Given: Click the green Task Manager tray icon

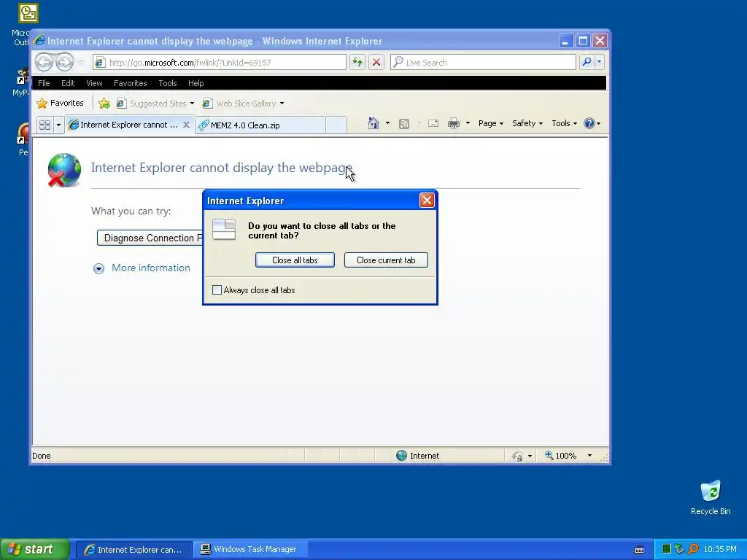Looking at the screenshot, I should (667, 549).
